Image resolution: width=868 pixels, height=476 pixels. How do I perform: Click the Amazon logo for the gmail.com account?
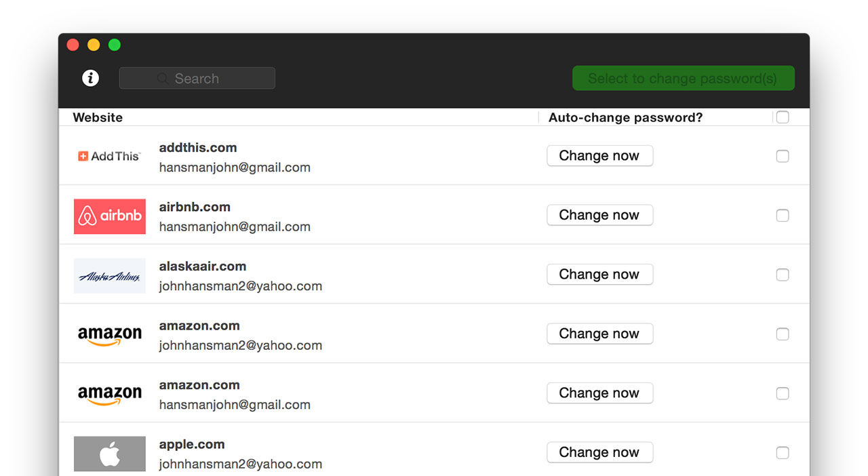[x=109, y=394]
